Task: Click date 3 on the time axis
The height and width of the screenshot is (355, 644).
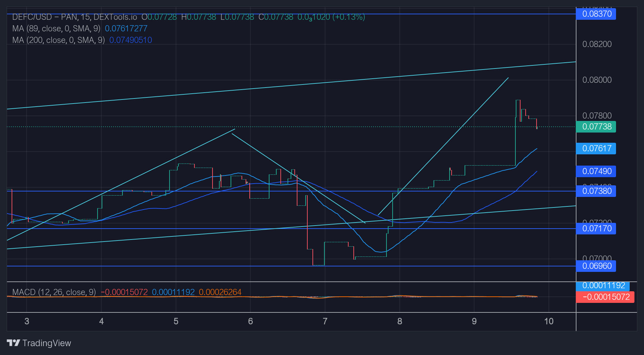Action: 27,321
